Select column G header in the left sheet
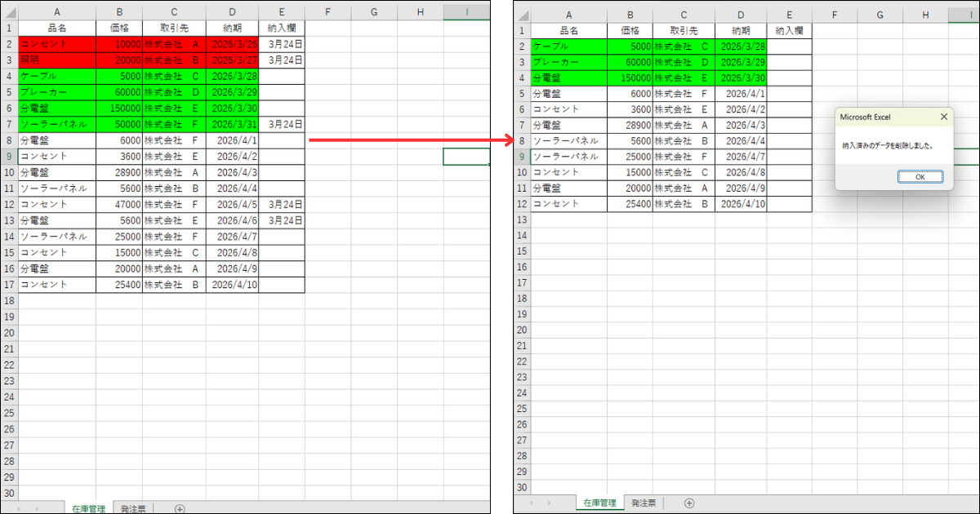 (x=373, y=12)
